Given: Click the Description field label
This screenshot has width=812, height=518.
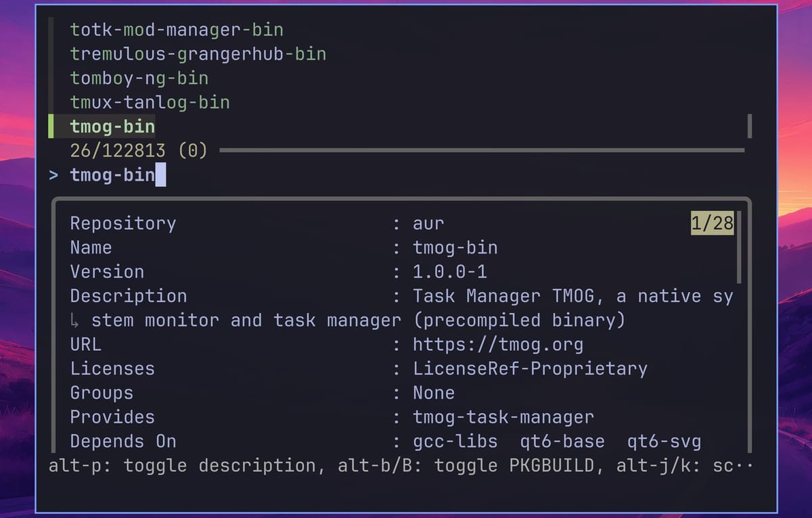Looking at the screenshot, I should [129, 296].
